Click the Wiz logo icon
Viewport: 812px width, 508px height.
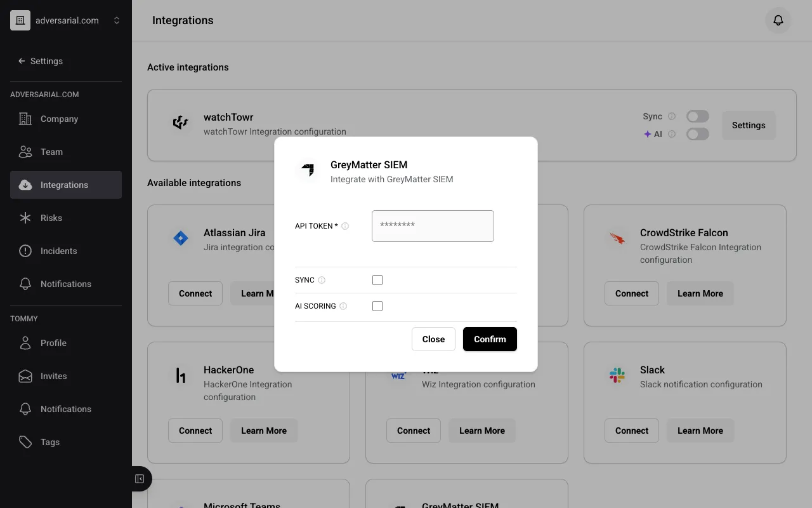coord(398,376)
